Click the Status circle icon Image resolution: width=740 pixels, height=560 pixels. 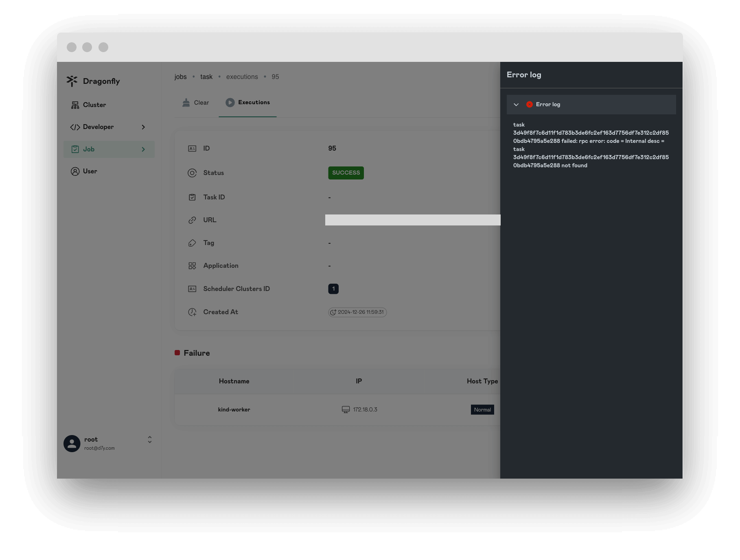[192, 173]
